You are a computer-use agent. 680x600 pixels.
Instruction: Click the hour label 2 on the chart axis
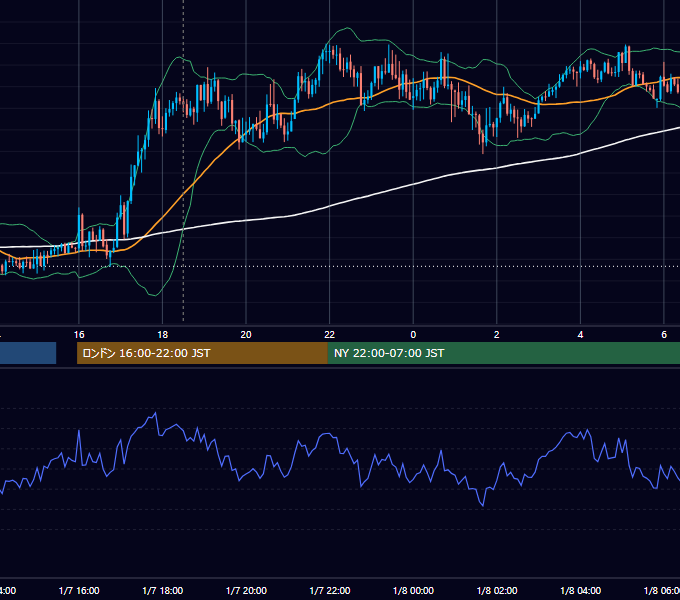point(497,335)
